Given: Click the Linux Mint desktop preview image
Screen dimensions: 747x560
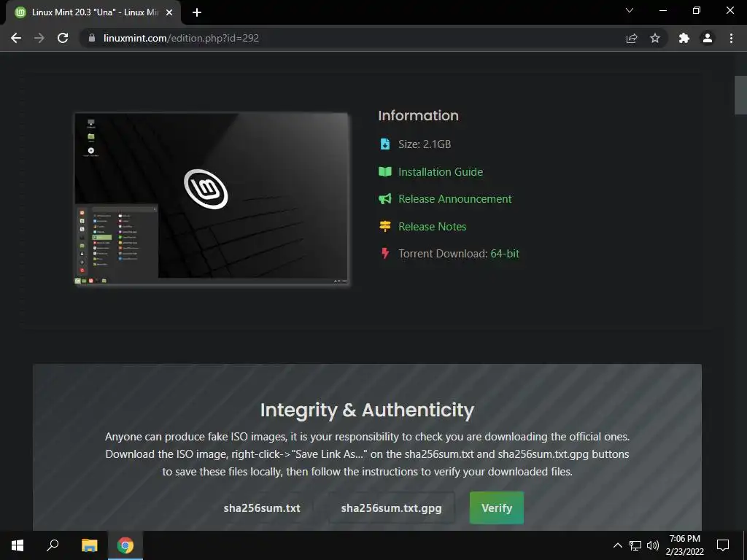Looking at the screenshot, I should [x=212, y=199].
